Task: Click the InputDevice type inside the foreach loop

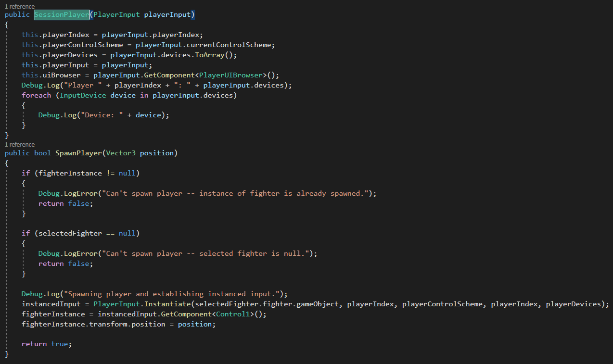Action: point(84,95)
